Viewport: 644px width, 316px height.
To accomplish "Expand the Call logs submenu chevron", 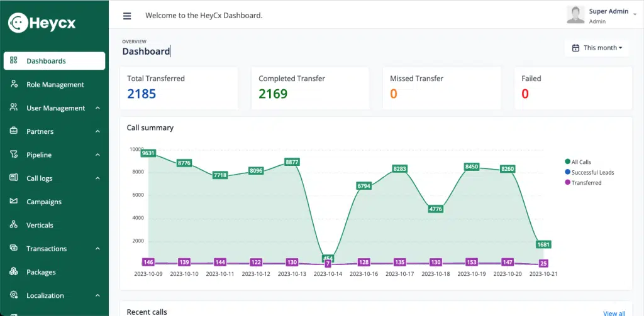I will (97, 178).
